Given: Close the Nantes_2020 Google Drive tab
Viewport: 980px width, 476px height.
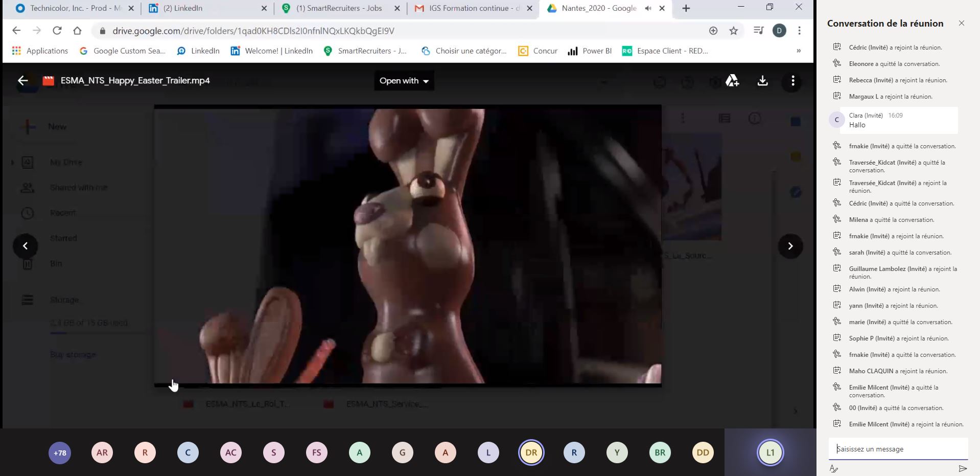Looking at the screenshot, I should tap(662, 8).
